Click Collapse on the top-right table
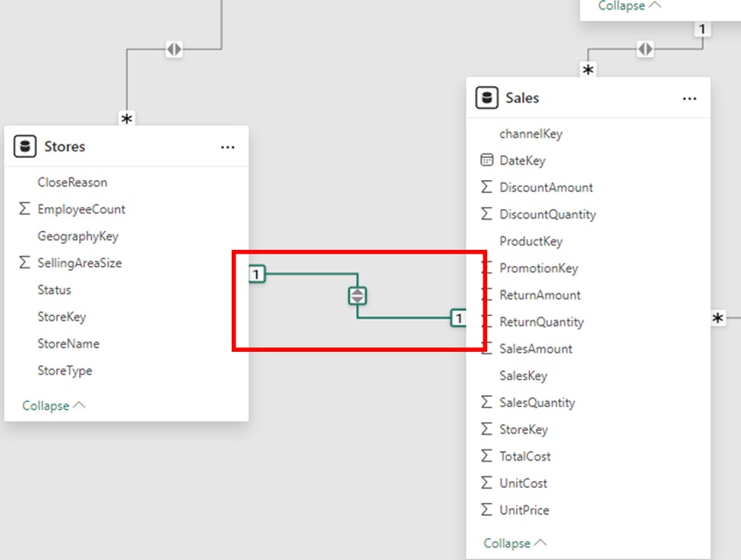Viewport: 741px width, 560px height. 629,6
